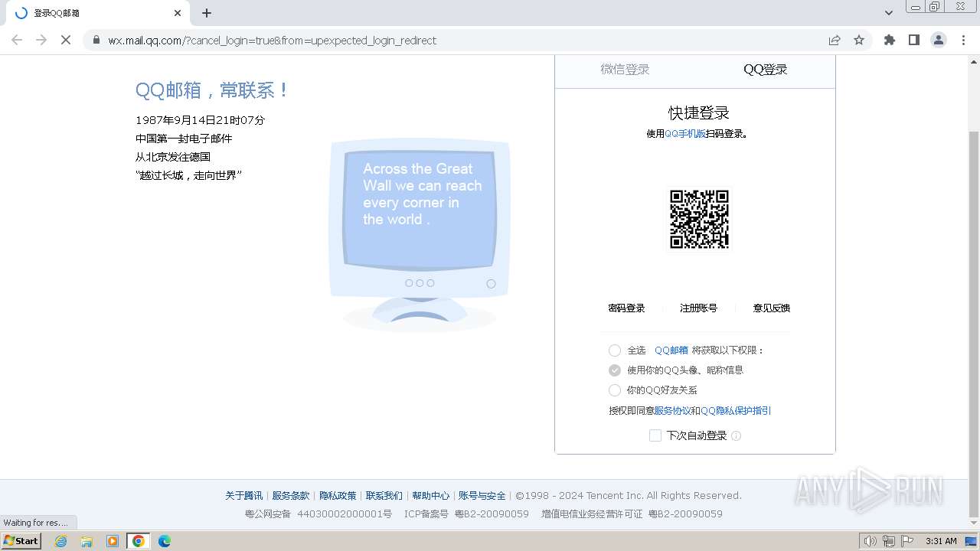This screenshot has height=551, width=980.
Task: Open 服务条款 footer link
Action: tap(291, 495)
